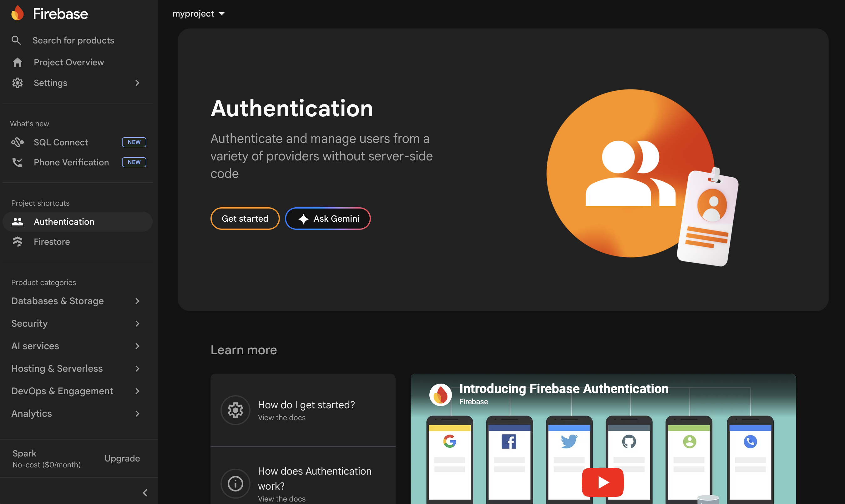This screenshot has width=845, height=504.
Task: Click the Firebase wordmark text
Action: 60,13
